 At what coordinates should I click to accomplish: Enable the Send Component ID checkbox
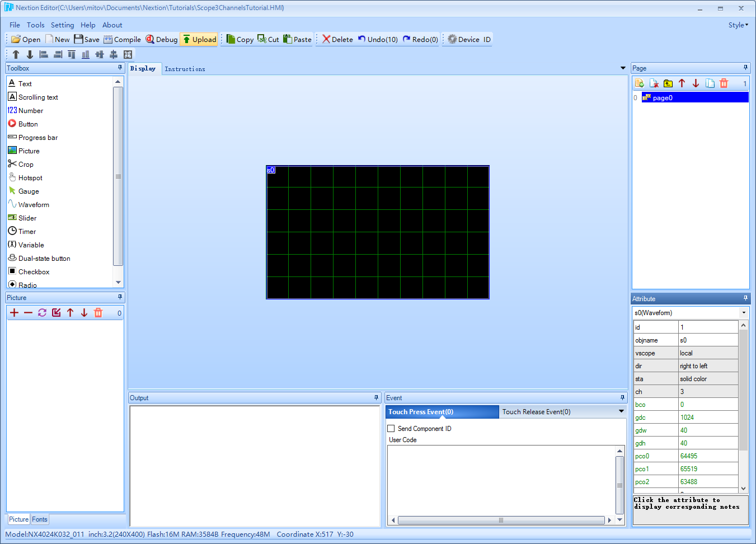pos(391,428)
